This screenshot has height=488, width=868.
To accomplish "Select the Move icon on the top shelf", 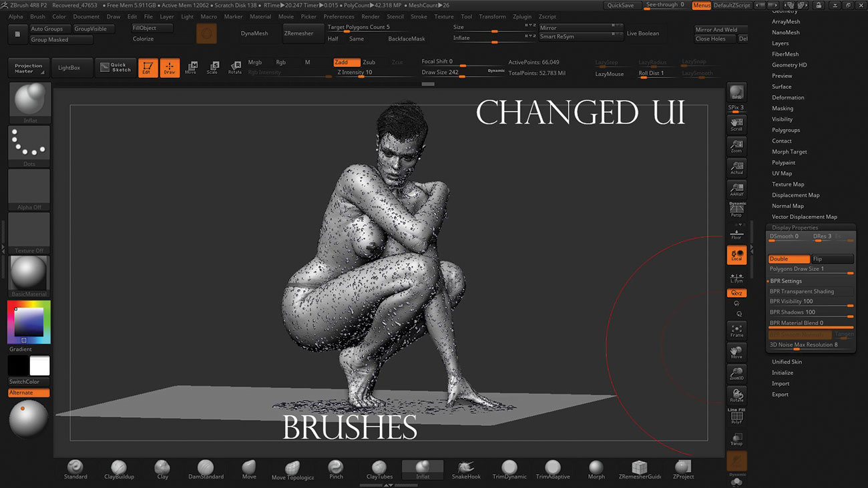I will pyautogui.click(x=190, y=67).
